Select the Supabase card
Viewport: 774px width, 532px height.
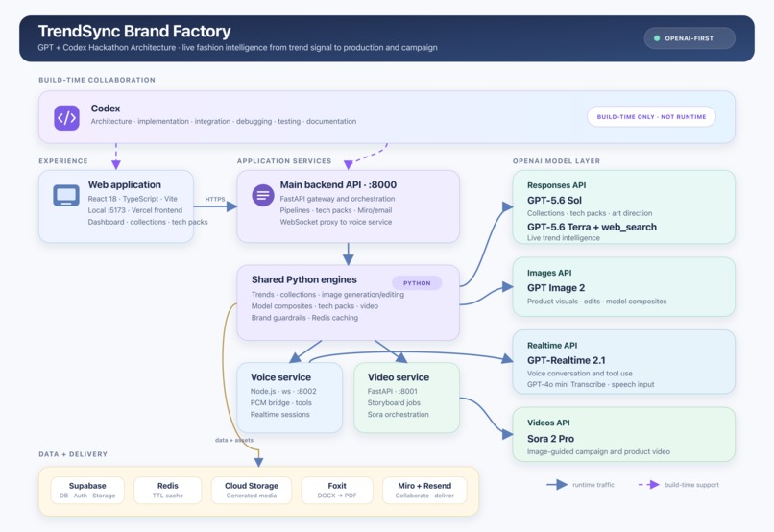click(87, 490)
